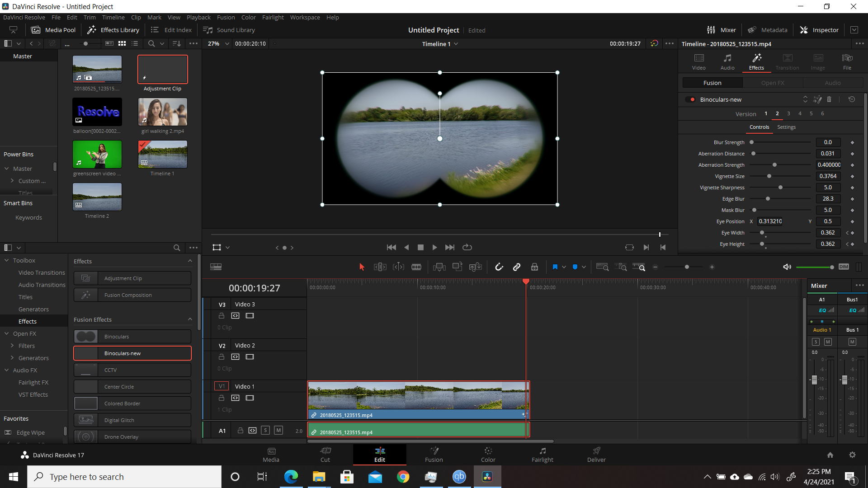
Task: Open the Playback menu
Action: [198, 17]
